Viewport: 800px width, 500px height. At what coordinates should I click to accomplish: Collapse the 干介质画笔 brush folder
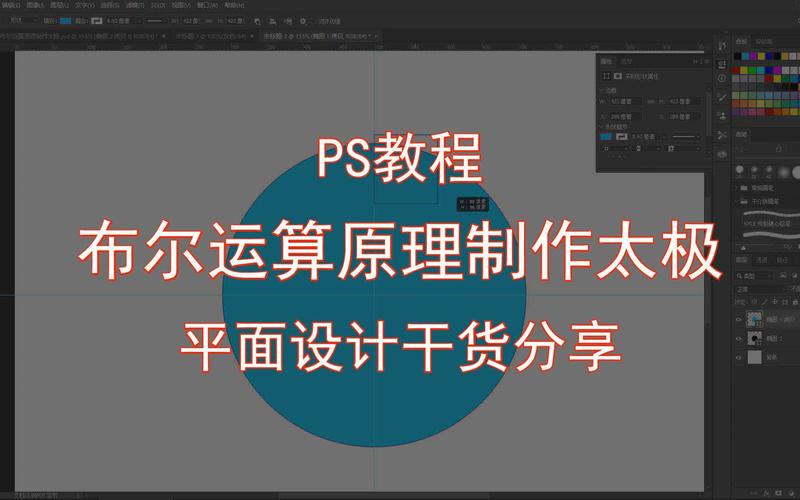click(736, 202)
